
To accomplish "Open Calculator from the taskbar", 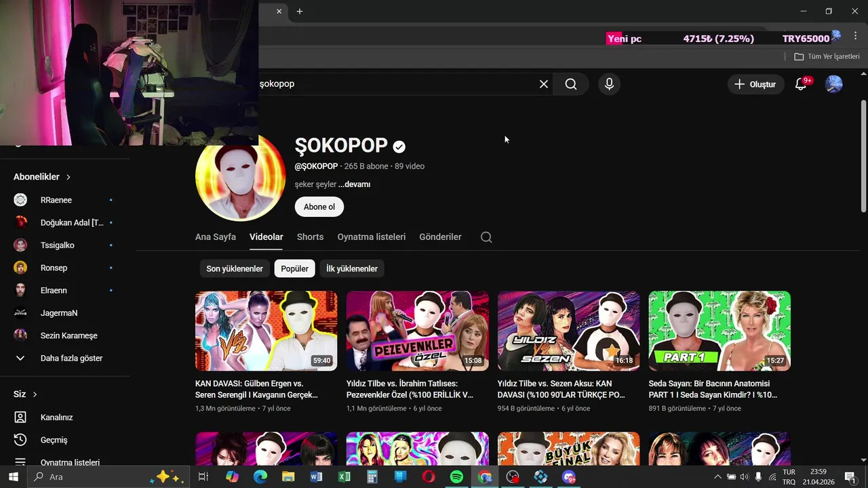I will click(x=372, y=477).
